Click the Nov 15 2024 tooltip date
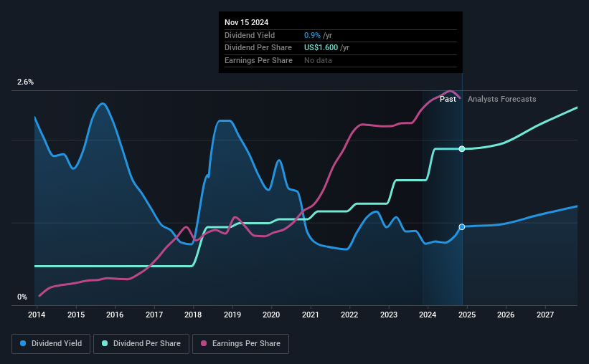The width and height of the screenshot is (589, 364). coord(246,22)
